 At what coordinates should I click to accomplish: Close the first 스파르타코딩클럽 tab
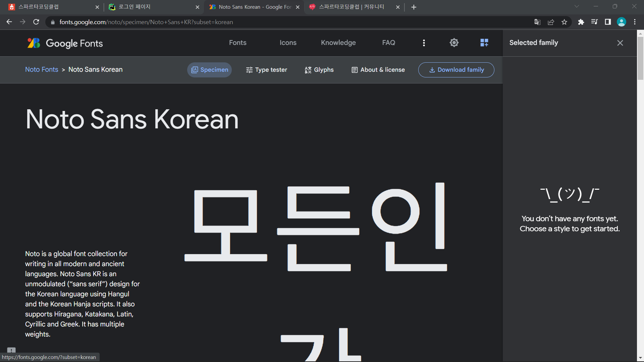click(x=97, y=7)
